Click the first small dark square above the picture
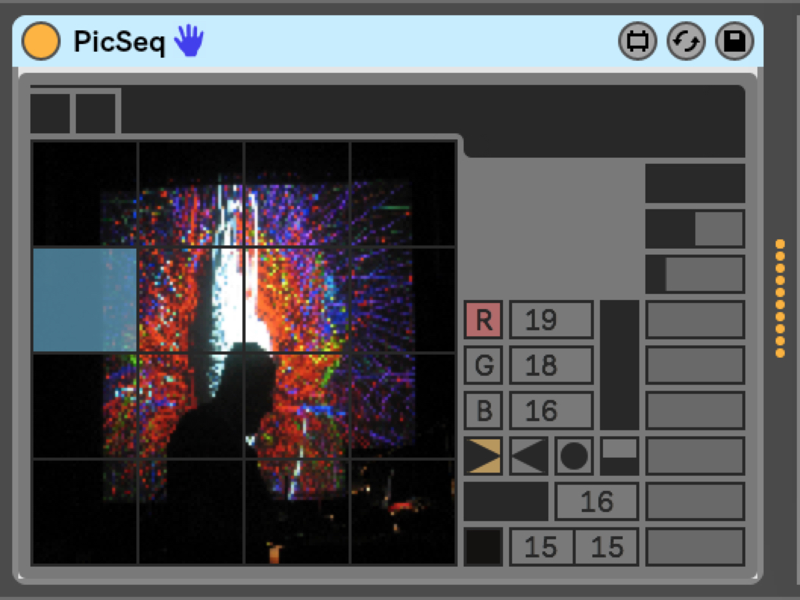This screenshot has height=600, width=800. [50, 113]
